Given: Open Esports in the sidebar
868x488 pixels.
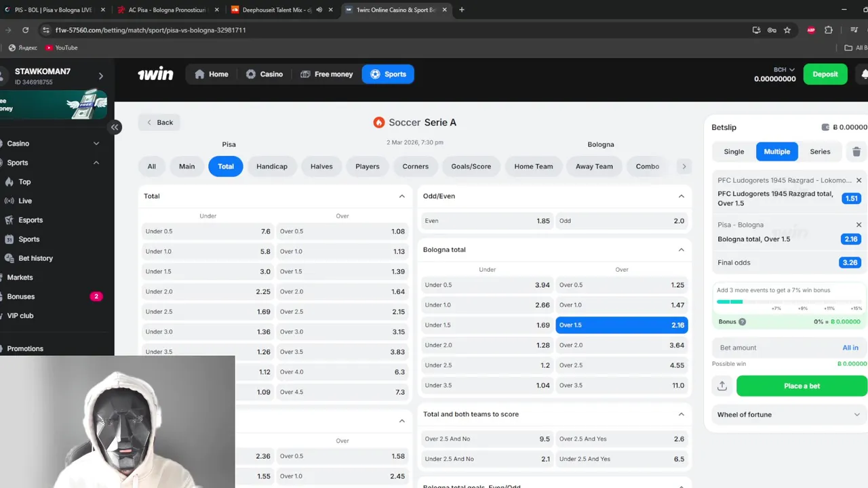Looking at the screenshot, I should (x=31, y=220).
